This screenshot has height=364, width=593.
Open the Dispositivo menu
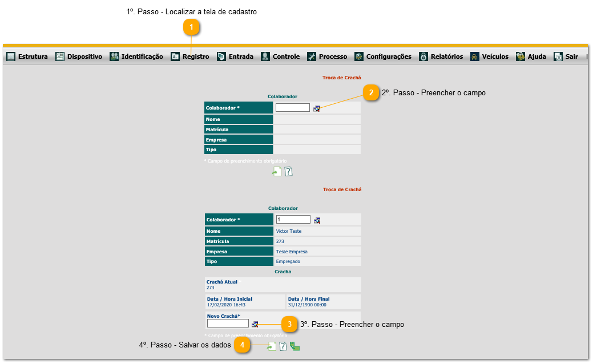point(79,56)
